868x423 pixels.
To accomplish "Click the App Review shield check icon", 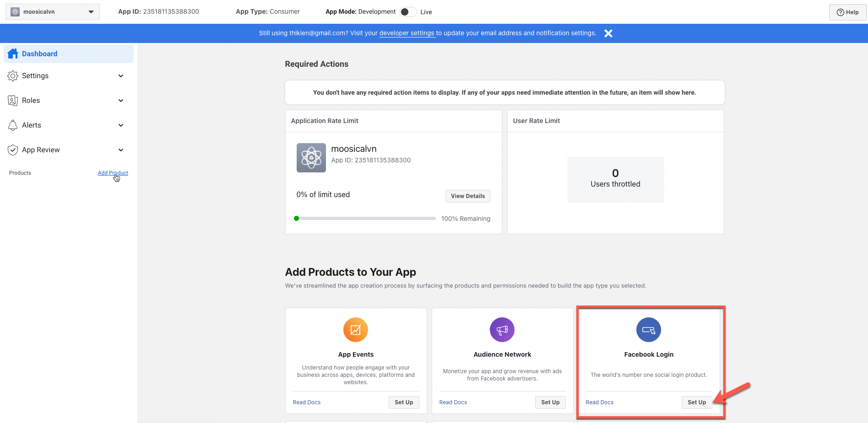I will (13, 150).
